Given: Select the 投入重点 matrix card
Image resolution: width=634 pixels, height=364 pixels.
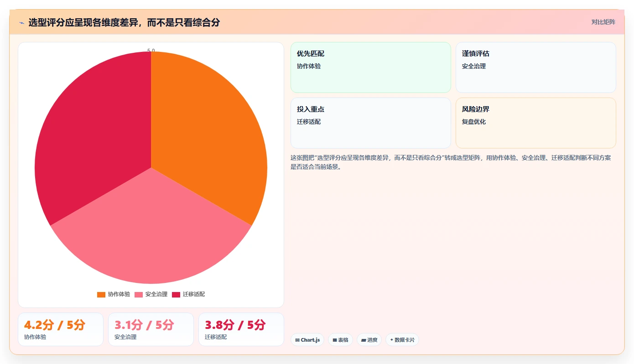Looking at the screenshot, I should (x=371, y=123).
